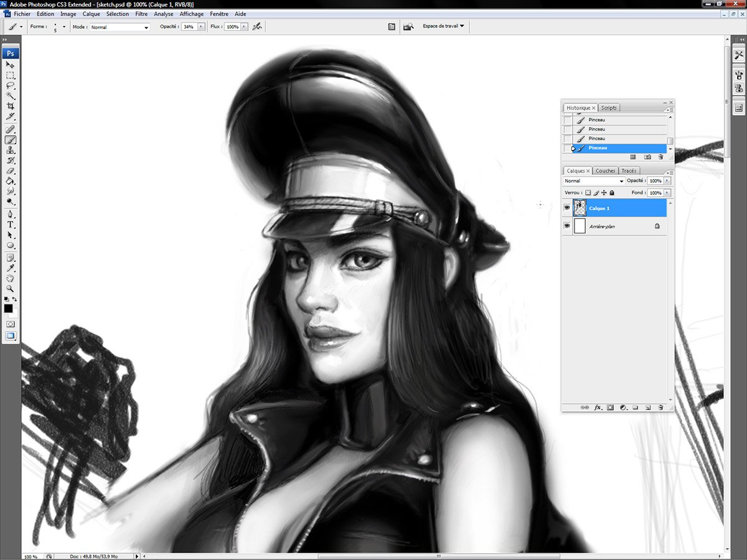This screenshot has height=560, width=747.
Task: Add a layer mask
Action: (611, 408)
